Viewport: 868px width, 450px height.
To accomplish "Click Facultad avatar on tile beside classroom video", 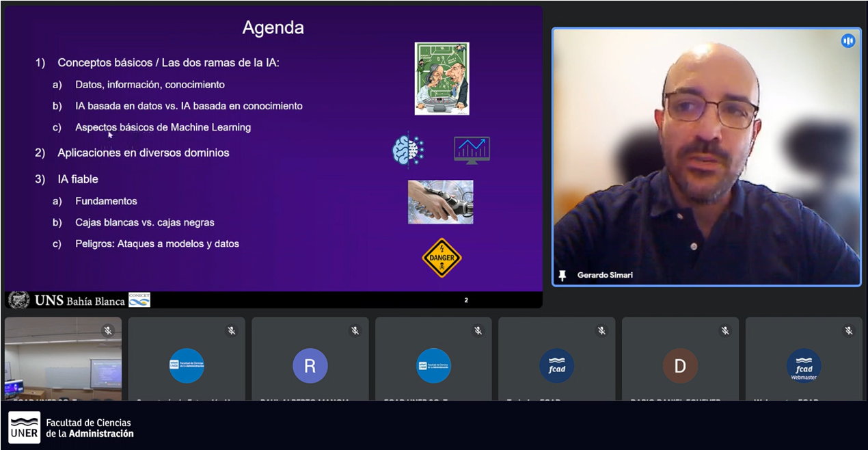I will (x=187, y=366).
